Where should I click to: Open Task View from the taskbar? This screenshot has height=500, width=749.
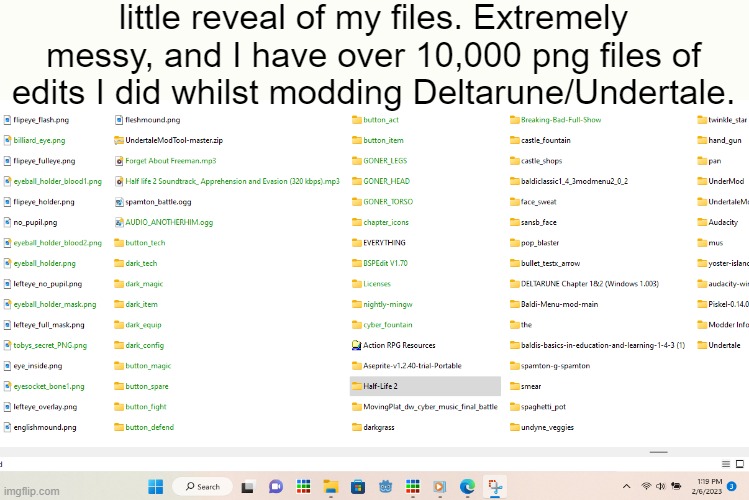(247, 487)
